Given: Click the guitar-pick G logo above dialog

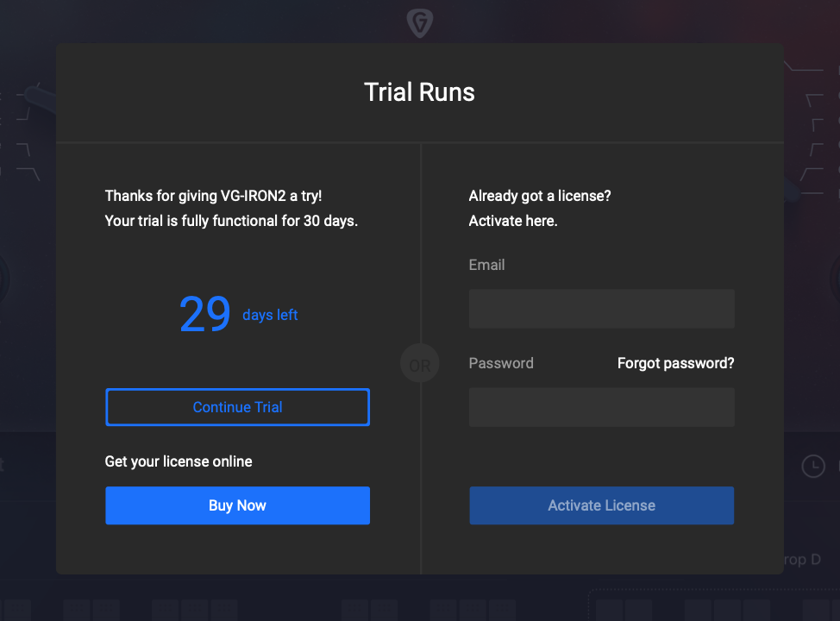Looking at the screenshot, I should pos(419,23).
